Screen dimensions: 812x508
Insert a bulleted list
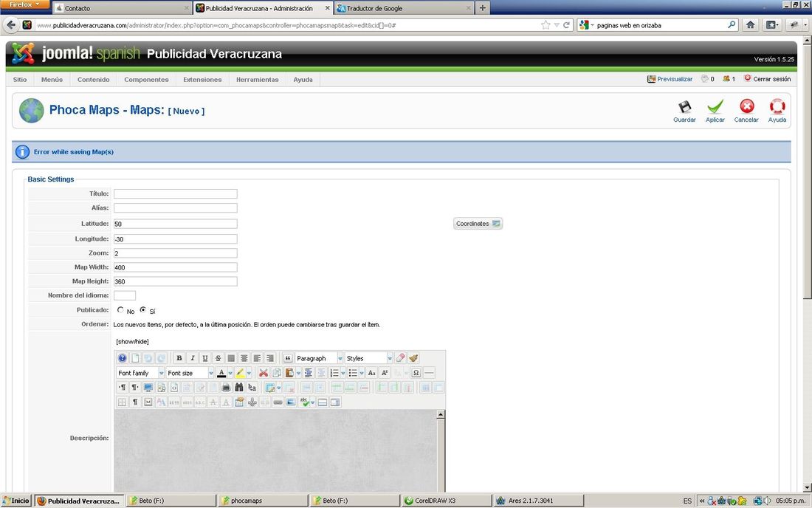pyautogui.click(x=353, y=373)
